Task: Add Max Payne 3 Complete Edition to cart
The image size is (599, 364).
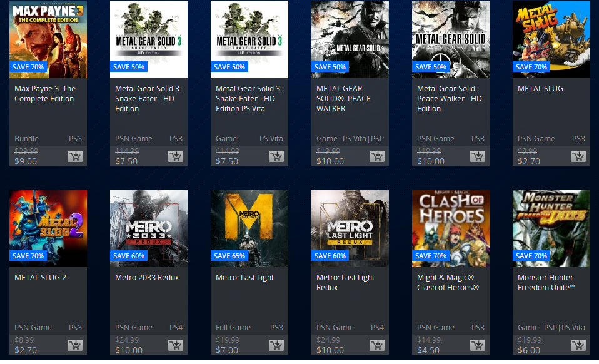Action: point(75,156)
